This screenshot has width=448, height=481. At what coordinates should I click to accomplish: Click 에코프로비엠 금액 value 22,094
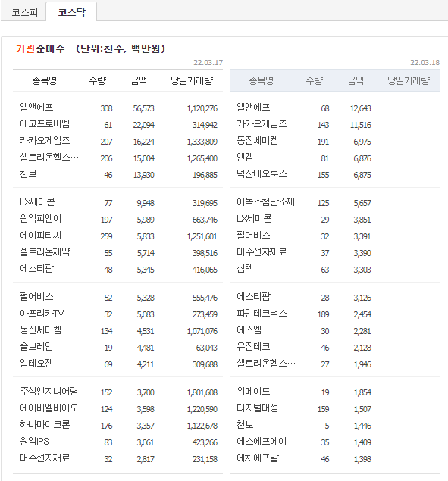click(x=144, y=125)
